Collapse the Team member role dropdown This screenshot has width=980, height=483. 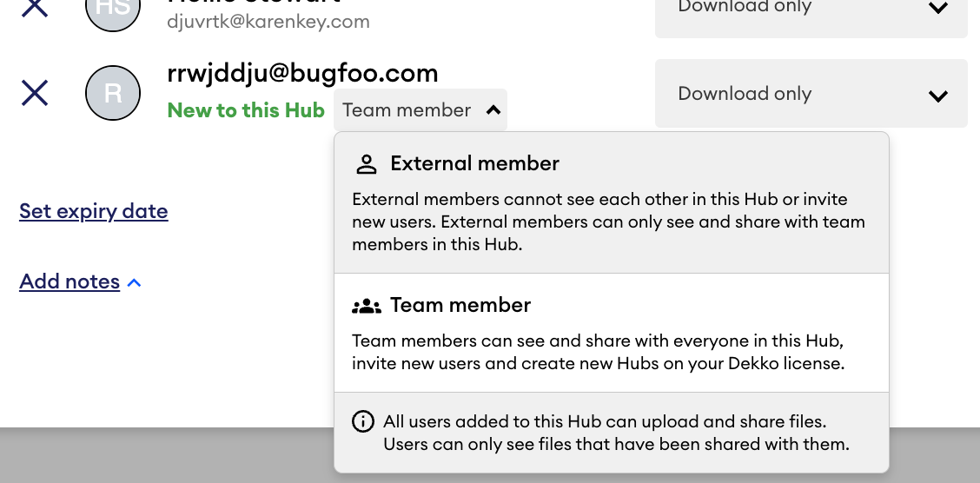(x=420, y=110)
